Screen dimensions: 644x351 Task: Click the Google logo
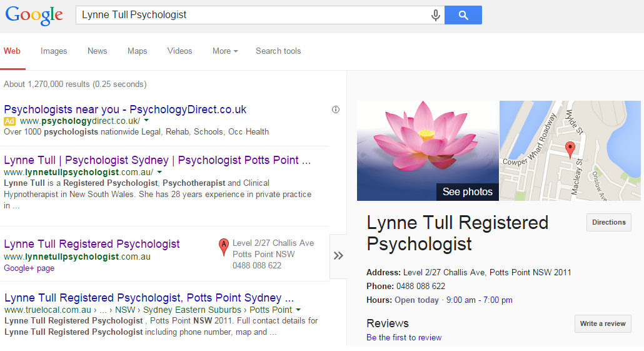tap(34, 16)
